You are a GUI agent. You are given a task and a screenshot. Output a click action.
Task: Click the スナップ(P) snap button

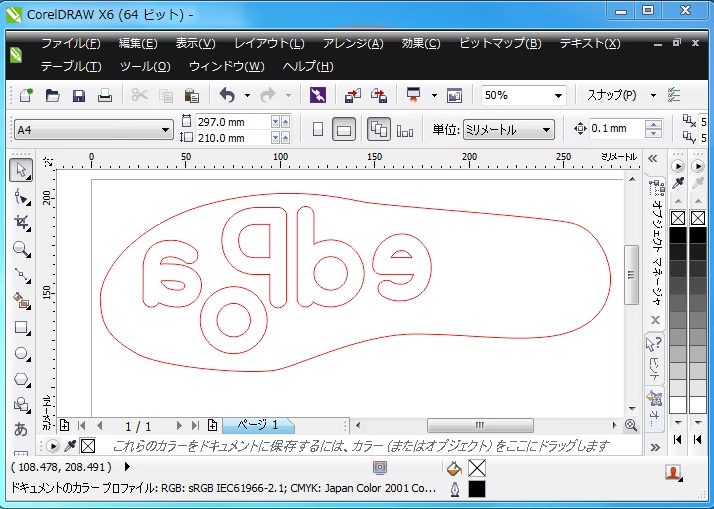[611, 96]
